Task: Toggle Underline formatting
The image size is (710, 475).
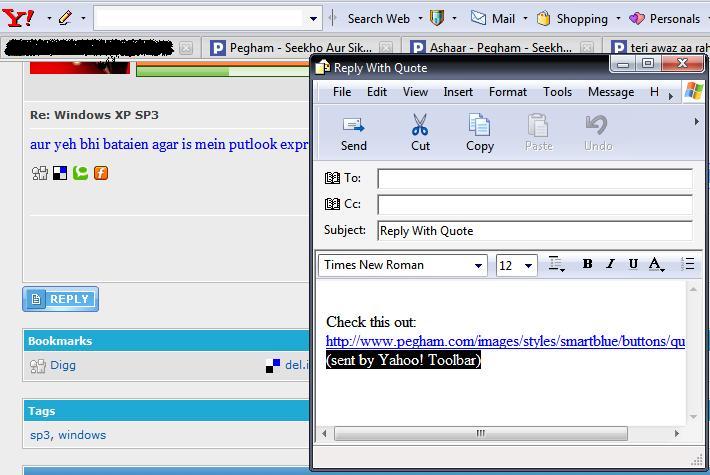Action: pos(633,264)
